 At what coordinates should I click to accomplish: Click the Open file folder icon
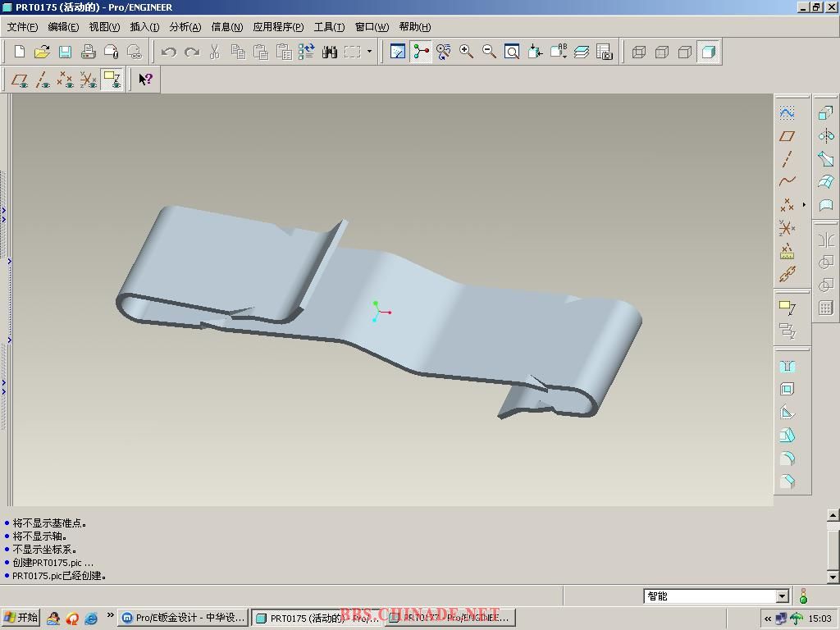point(42,52)
